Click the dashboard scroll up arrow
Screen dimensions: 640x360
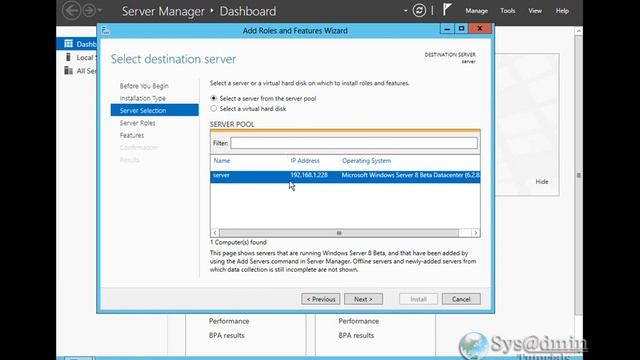tap(578, 31)
